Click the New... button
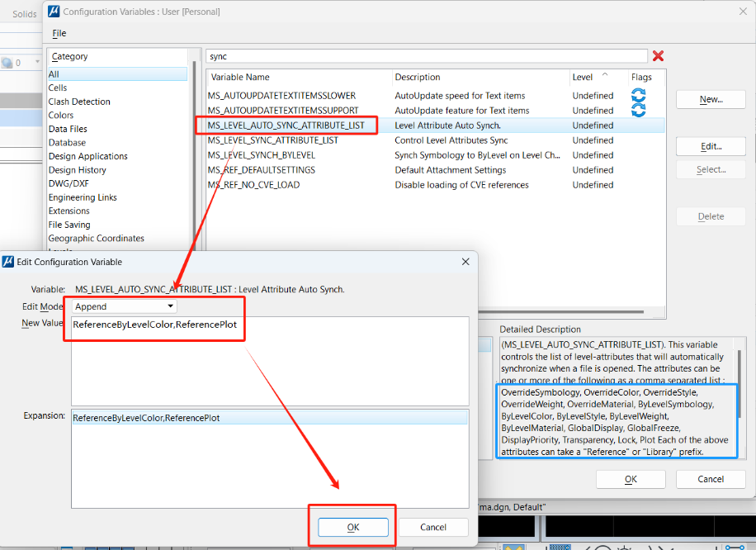 click(x=711, y=99)
